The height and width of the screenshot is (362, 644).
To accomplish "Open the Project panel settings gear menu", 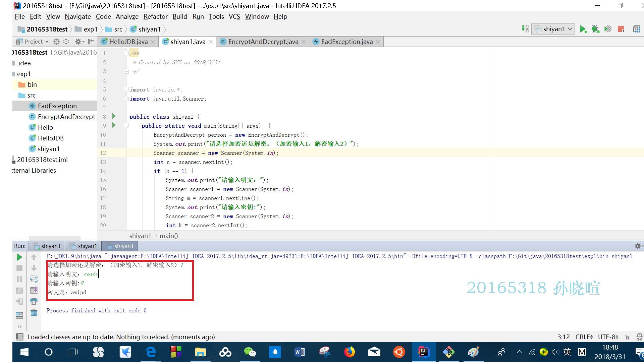I will point(79,42).
